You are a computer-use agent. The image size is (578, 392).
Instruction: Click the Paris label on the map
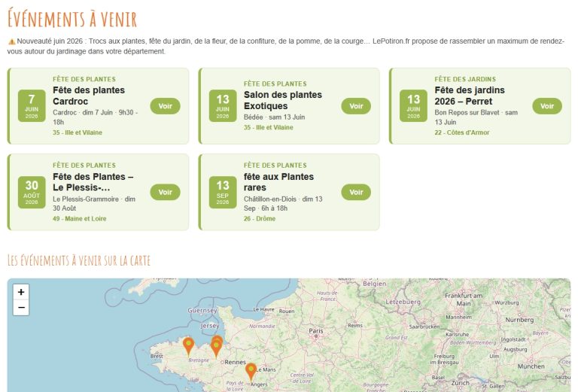[316, 331]
